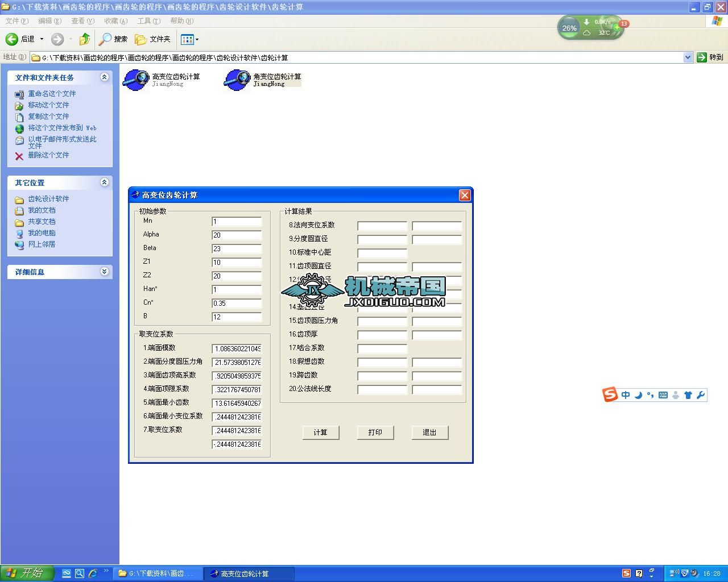Click the green Forward arrow in Explorer toolbar
This screenshot has height=582, width=728.
click(x=57, y=39)
